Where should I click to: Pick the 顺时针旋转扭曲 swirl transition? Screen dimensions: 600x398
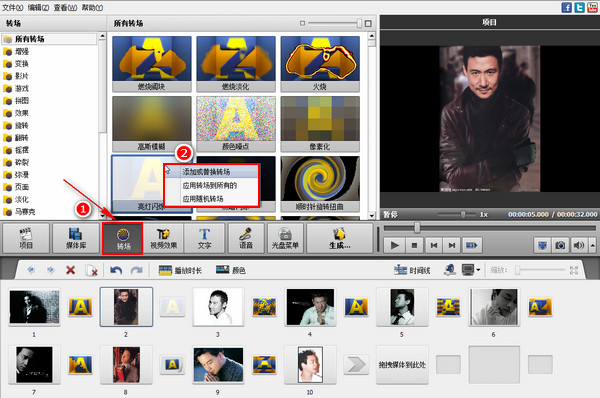point(320,184)
